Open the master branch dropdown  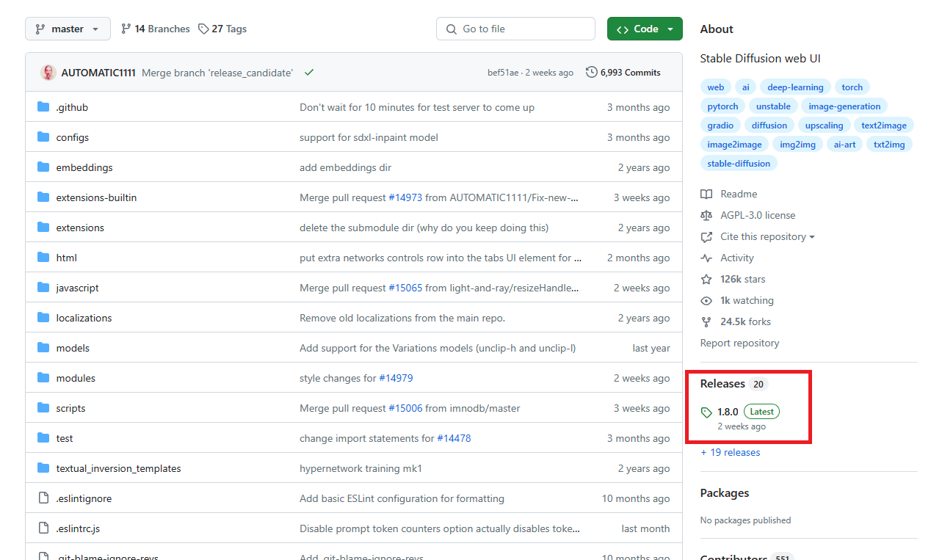click(68, 29)
